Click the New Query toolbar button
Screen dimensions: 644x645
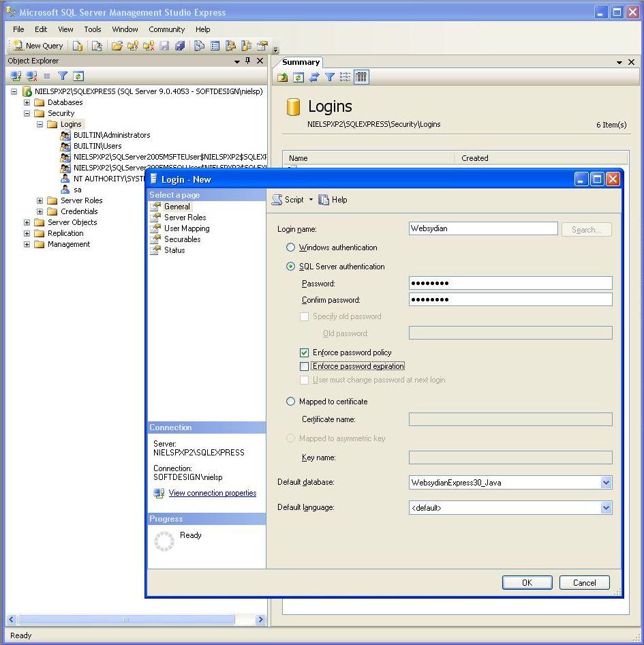(x=38, y=46)
